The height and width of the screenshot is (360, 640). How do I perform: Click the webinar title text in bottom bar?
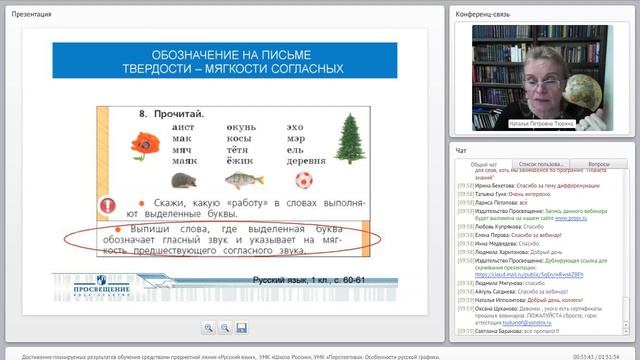pyautogui.click(x=231, y=357)
